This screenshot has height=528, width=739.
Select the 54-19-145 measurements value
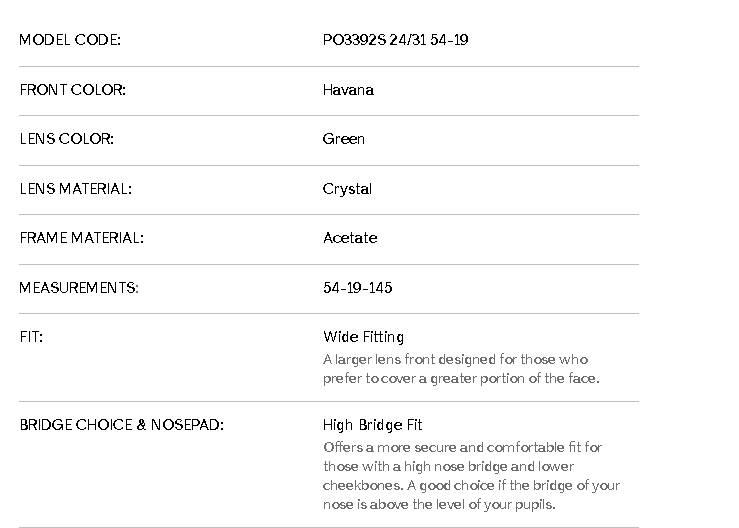point(357,288)
